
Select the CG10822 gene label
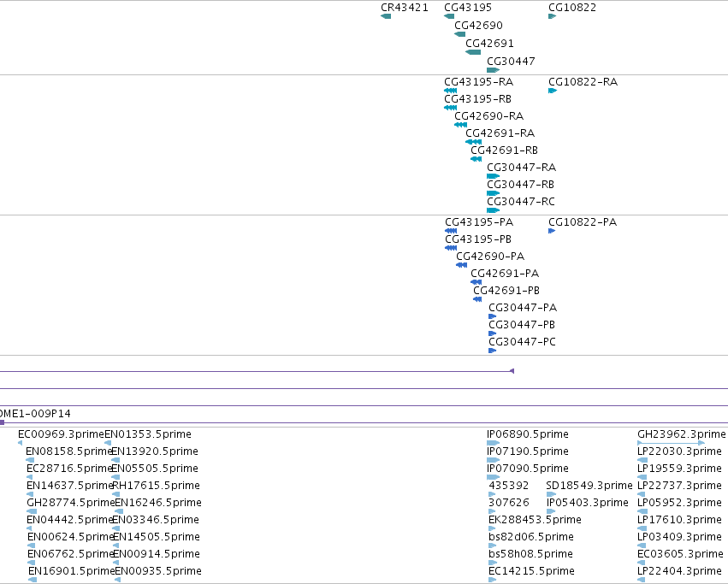click(572, 8)
